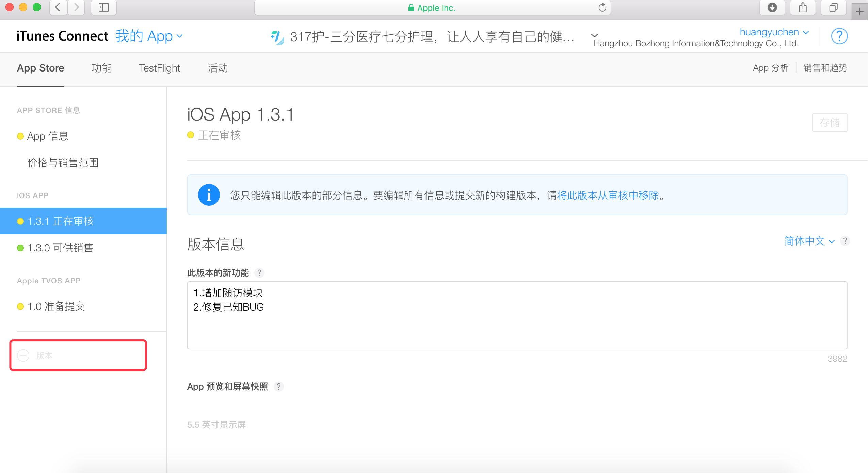The width and height of the screenshot is (868, 473).
Task: Open help for App 预览和屏幕快照
Action: point(279,387)
